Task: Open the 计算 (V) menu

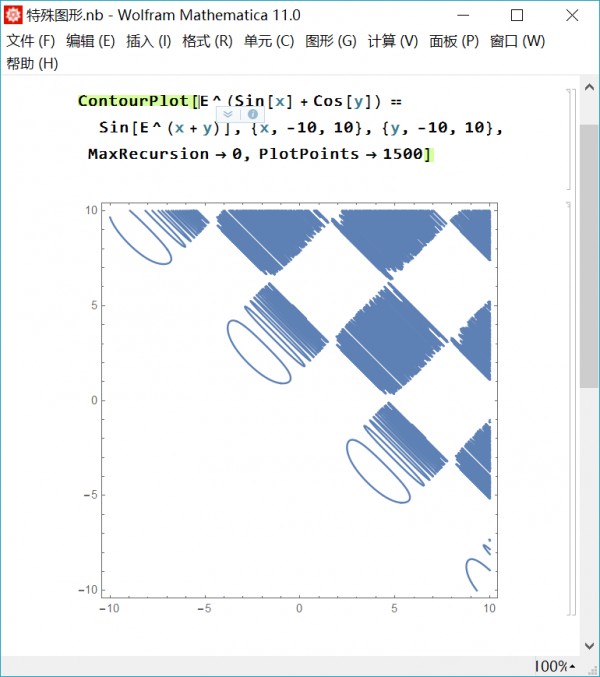Action: click(x=393, y=41)
